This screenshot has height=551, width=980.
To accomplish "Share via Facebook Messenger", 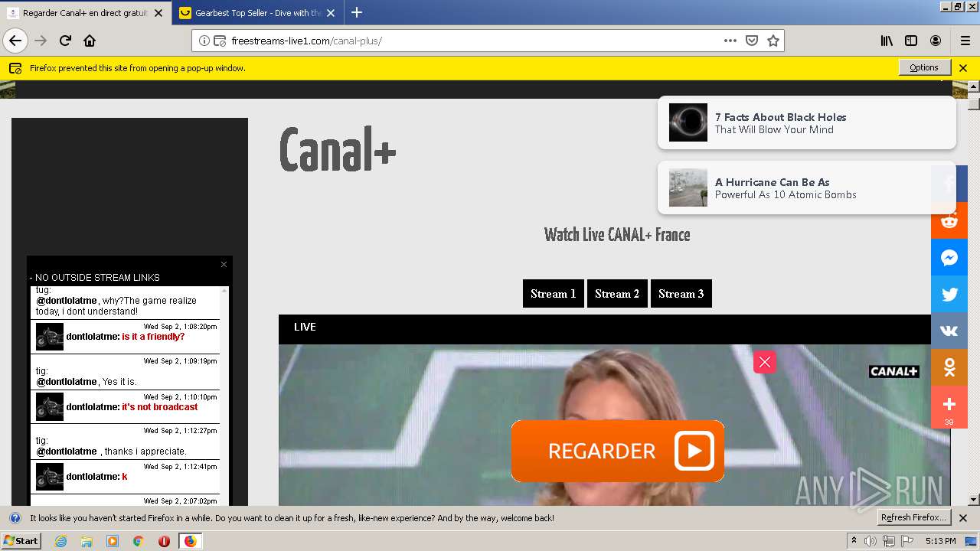I will click(x=949, y=257).
